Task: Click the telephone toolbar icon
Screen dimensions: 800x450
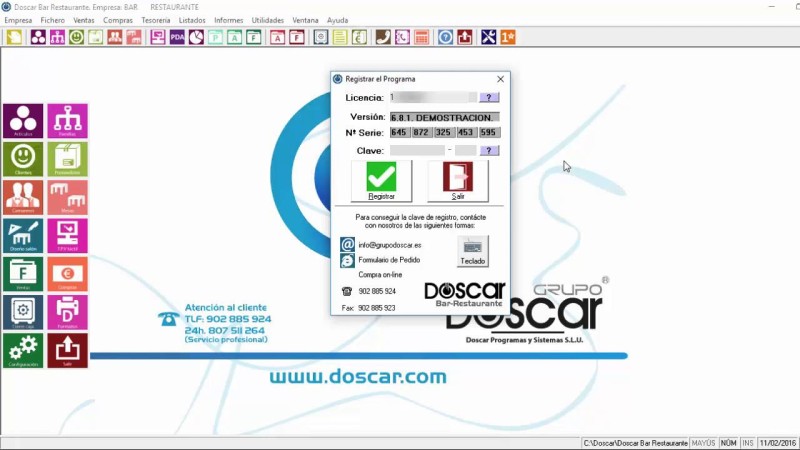Action: pyautogui.click(x=383, y=37)
